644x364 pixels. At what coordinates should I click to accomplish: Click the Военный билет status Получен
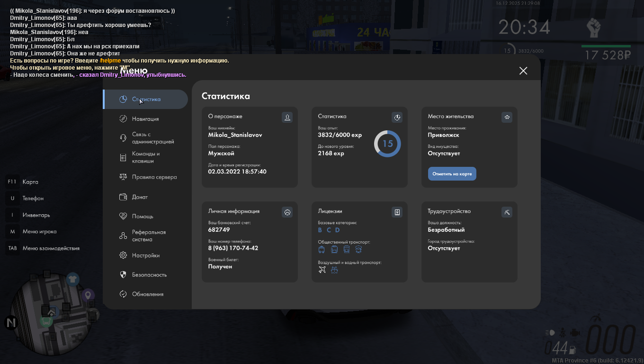point(220,266)
